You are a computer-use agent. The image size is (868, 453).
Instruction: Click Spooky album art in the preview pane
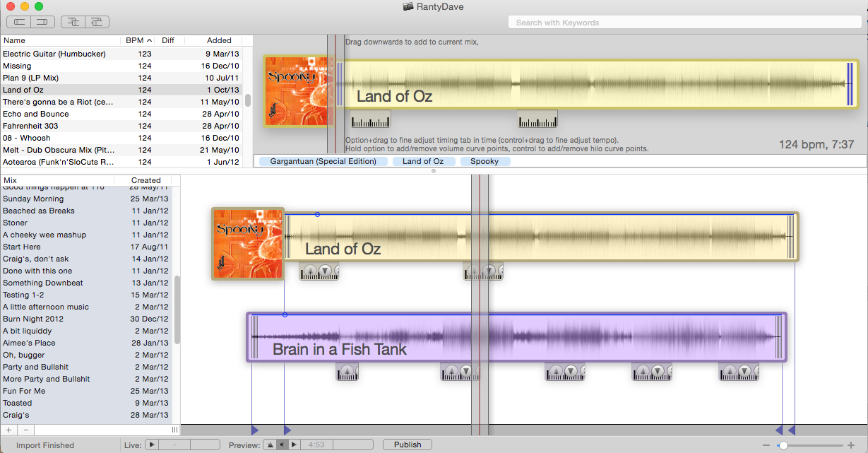(x=299, y=91)
